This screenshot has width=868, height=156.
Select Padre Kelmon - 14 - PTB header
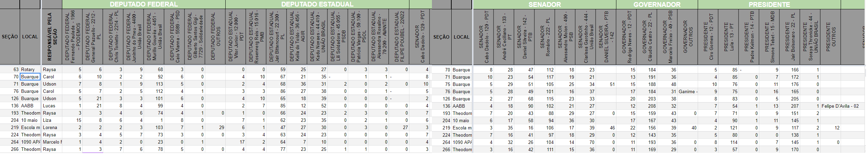point(749,37)
